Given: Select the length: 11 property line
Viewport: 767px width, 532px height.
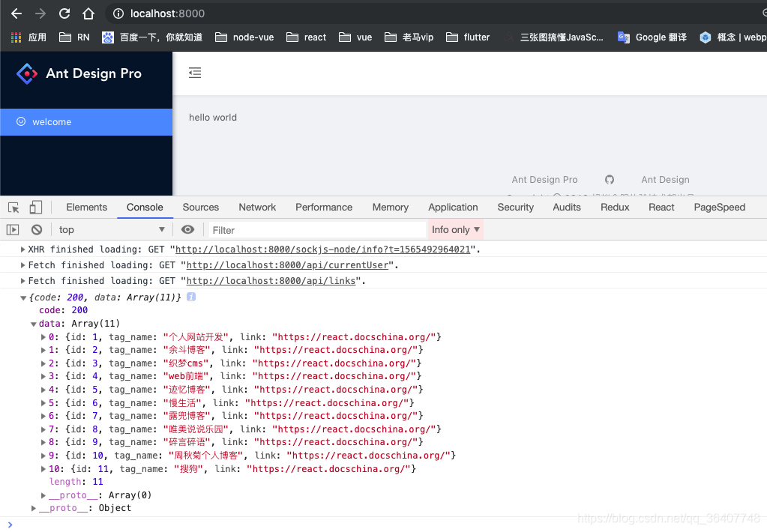Looking at the screenshot, I should pos(76,482).
